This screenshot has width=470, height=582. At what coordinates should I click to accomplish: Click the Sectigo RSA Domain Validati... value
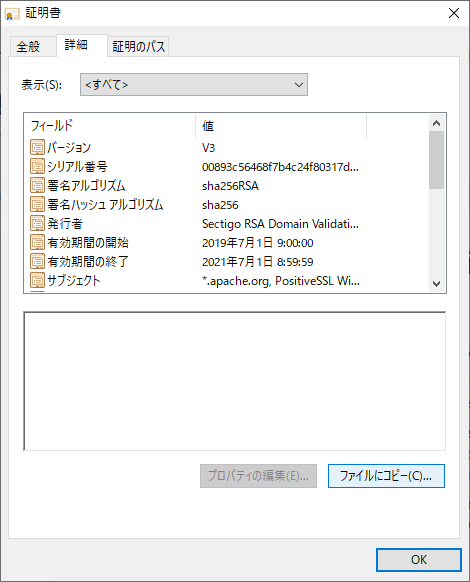point(280,224)
